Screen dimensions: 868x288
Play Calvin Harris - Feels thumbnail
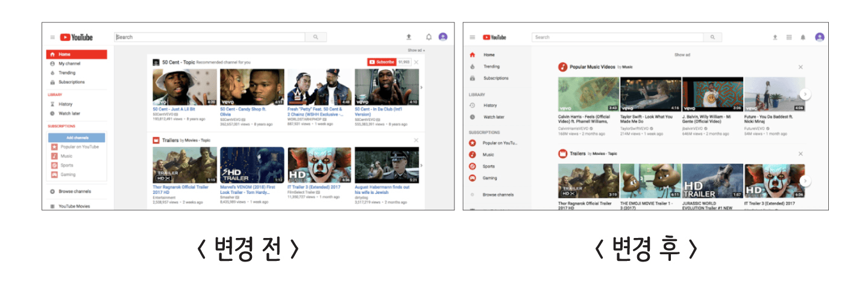click(589, 94)
